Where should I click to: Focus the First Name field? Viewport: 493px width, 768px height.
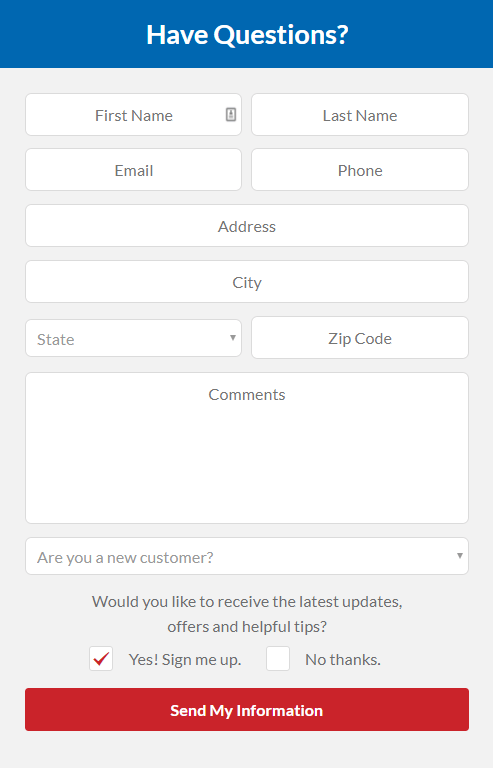point(134,115)
